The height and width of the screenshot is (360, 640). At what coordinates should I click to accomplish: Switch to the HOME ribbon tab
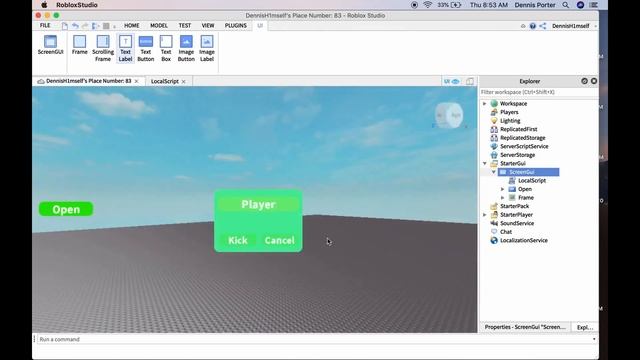click(x=131, y=25)
